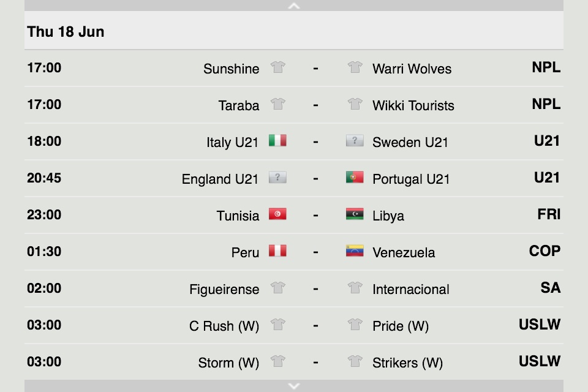Show later fixtures with bottom chevron
This screenshot has height=392, width=588.
[x=294, y=386]
